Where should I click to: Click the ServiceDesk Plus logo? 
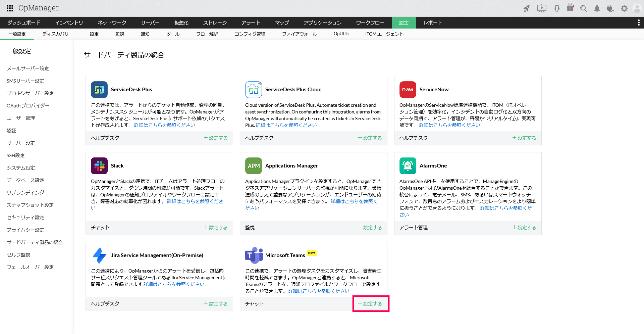click(99, 90)
